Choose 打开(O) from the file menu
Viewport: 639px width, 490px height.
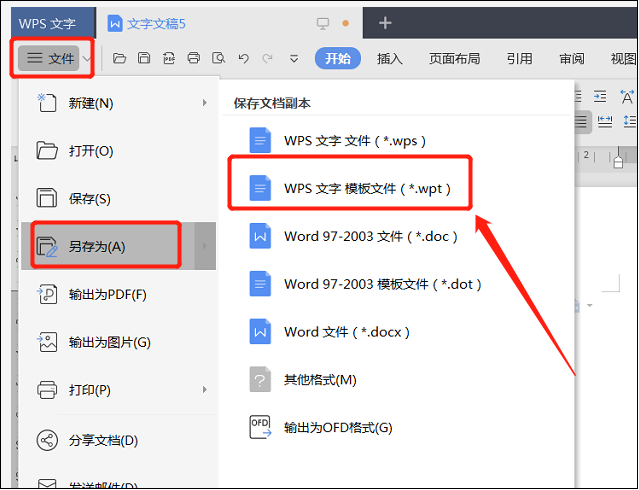tap(118, 151)
